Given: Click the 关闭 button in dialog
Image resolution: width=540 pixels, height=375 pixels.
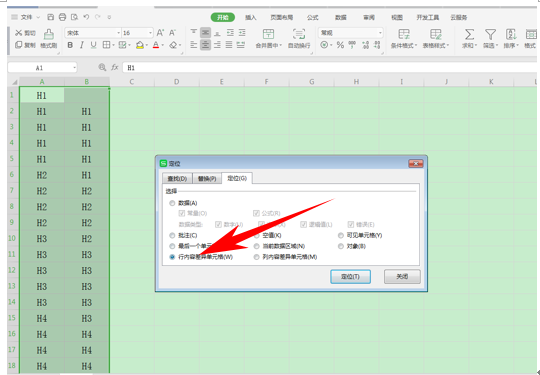Looking at the screenshot, I should pyautogui.click(x=402, y=277).
